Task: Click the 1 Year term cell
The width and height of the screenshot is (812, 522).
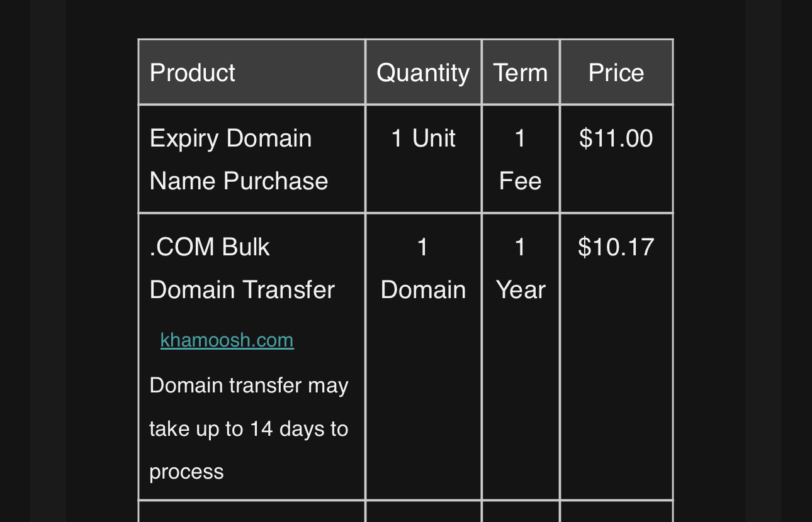Action: [x=521, y=357]
